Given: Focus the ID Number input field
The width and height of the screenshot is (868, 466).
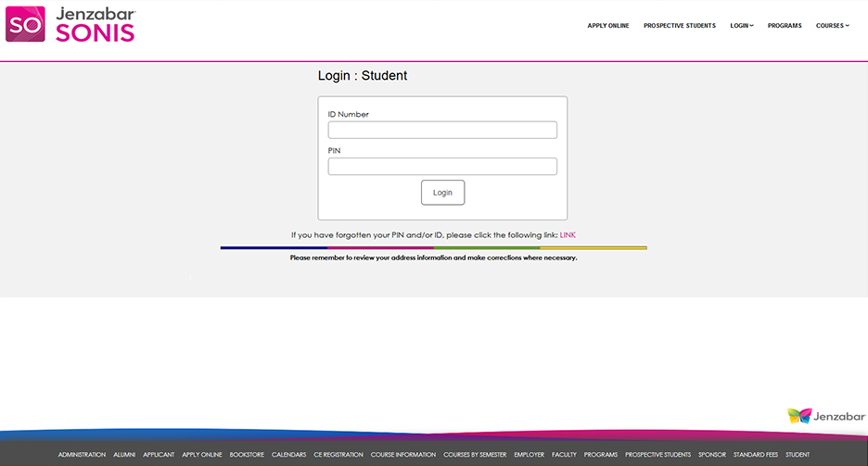Looking at the screenshot, I should point(442,130).
